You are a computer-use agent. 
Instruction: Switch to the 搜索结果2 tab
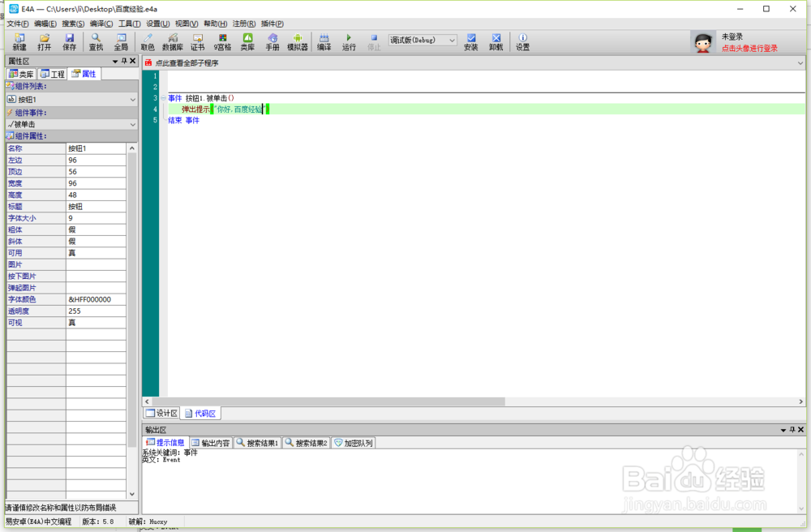pos(307,443)
